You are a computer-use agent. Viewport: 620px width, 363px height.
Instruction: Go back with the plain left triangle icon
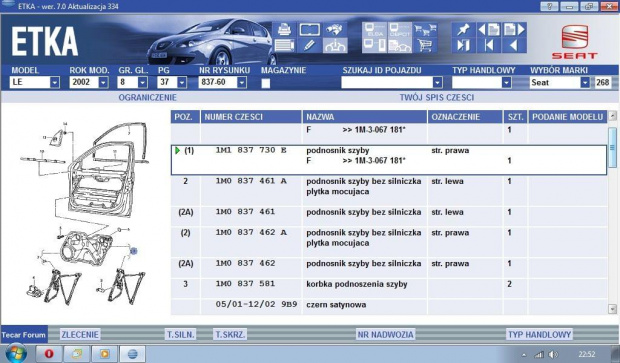click(x=514, y=45)
